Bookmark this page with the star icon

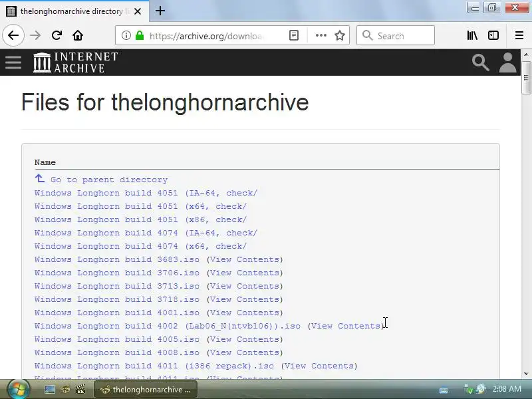340,35
